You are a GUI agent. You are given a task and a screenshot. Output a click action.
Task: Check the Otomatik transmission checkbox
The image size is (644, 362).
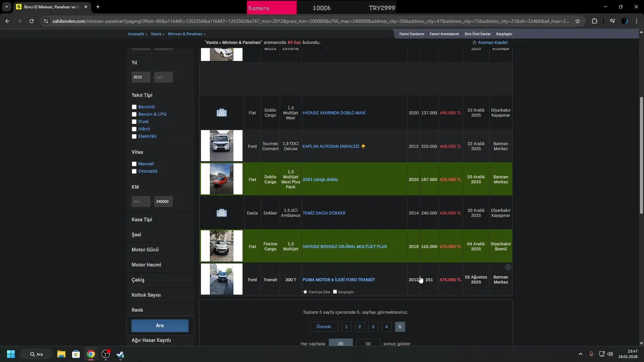coord(134,171)
